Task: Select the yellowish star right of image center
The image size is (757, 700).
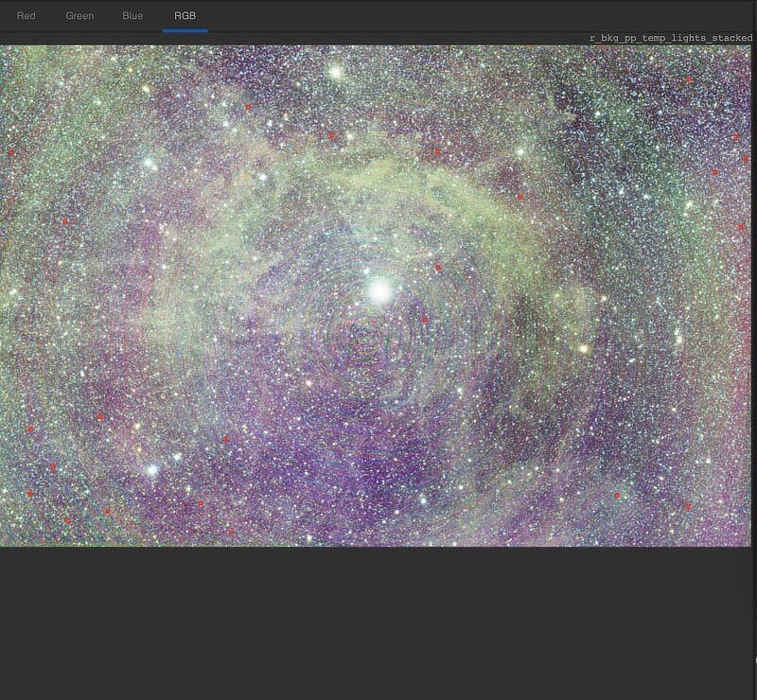Action: click(584, 348)
